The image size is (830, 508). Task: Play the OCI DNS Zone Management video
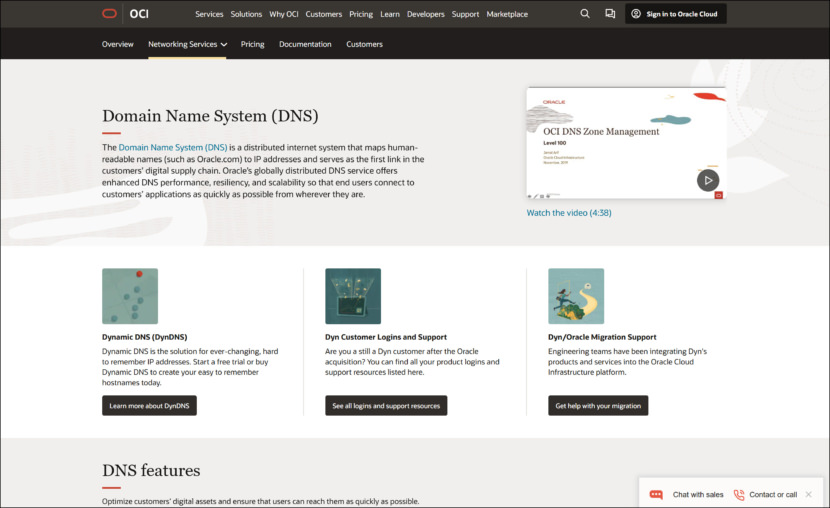708,180
